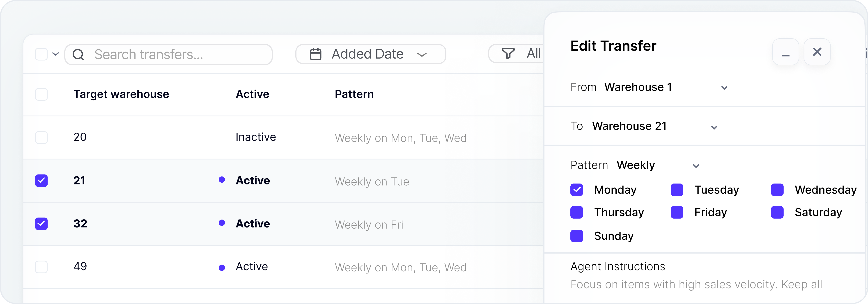Click the search magnifier icon
This screenshot has height=304, width=868.
78,54
